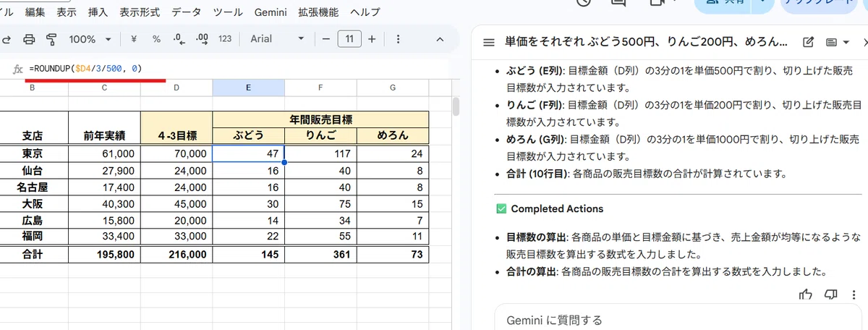Image resolution: width=868 pixels, height=330 pixels.
Task: Click the font size field showing 11
Action: [350, 39]
